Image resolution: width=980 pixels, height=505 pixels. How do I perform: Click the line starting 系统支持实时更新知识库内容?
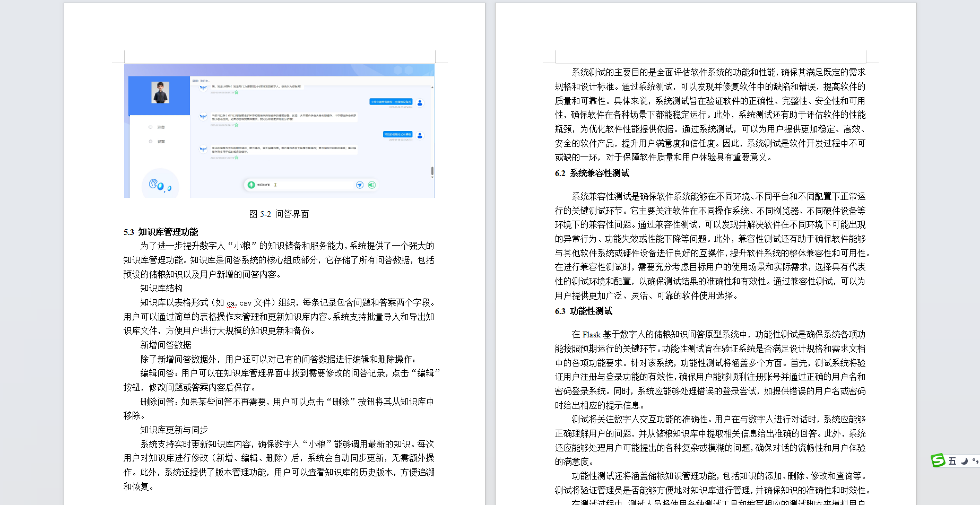(287, 444)
